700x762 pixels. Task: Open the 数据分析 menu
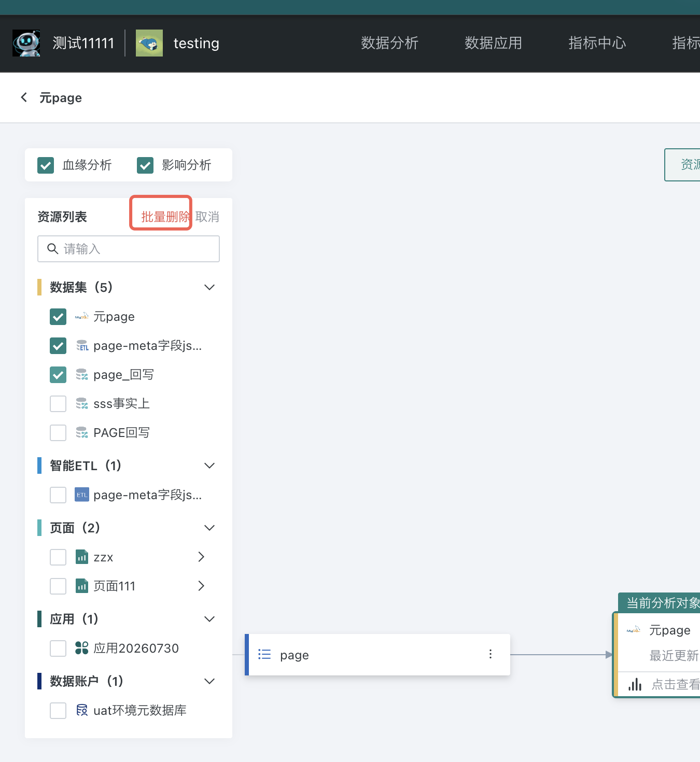pos(389,43)
